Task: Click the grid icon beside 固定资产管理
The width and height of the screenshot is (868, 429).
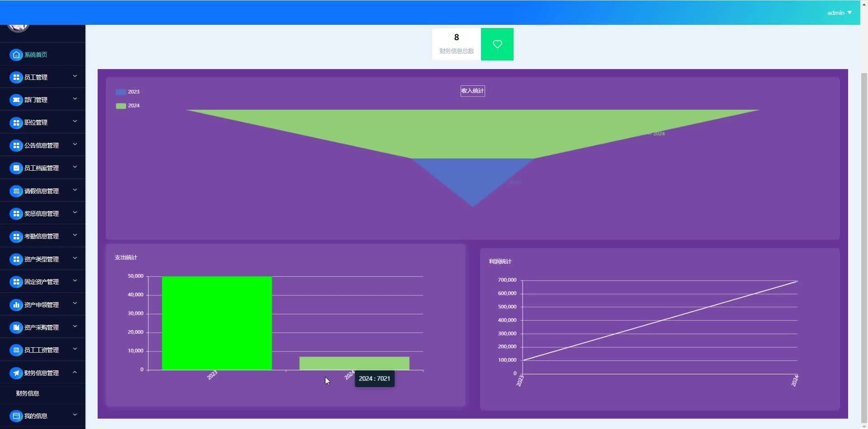Action: (16, 282)
